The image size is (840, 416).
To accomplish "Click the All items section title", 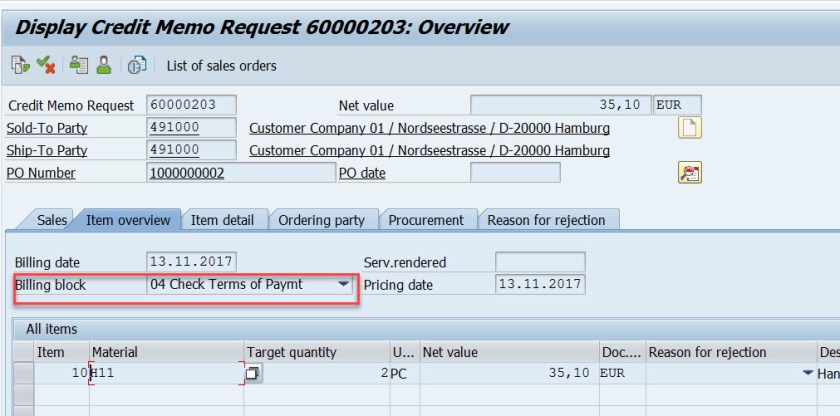I will (51, 329).
